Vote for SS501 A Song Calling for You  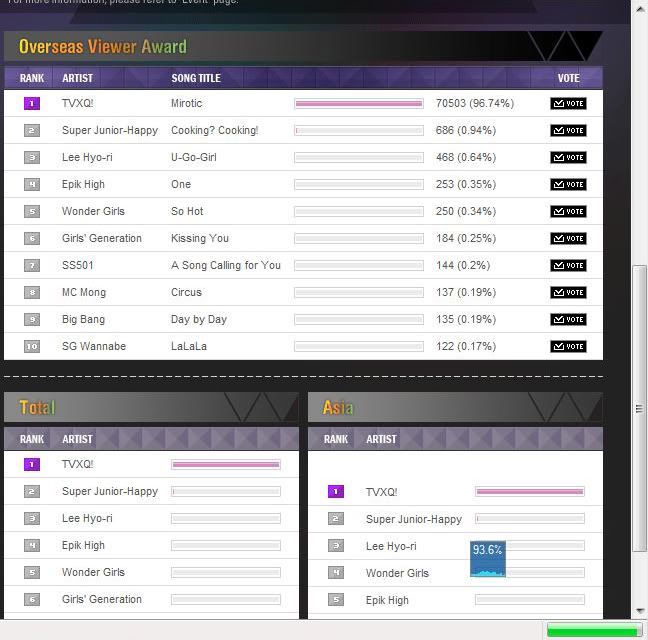pyautogui.click(x=568, y=265)
